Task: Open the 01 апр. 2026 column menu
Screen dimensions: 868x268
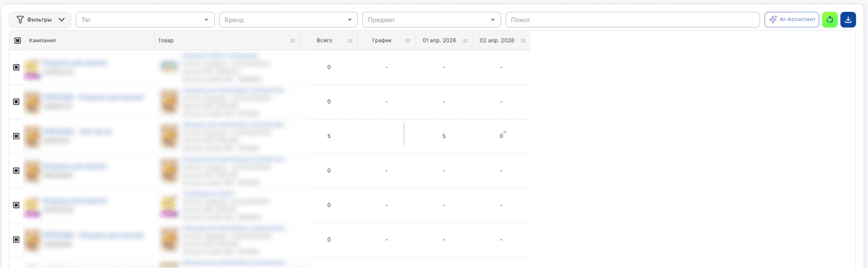Action: (465, 41)
